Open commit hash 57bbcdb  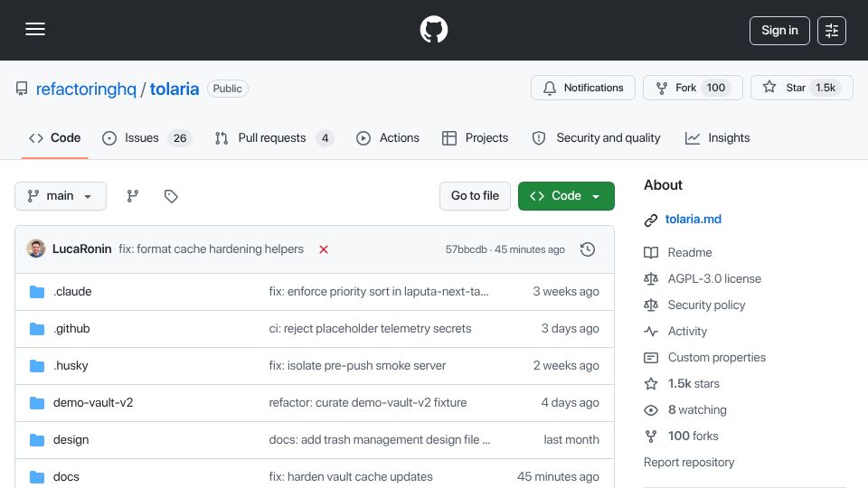(x=467, y=249)
